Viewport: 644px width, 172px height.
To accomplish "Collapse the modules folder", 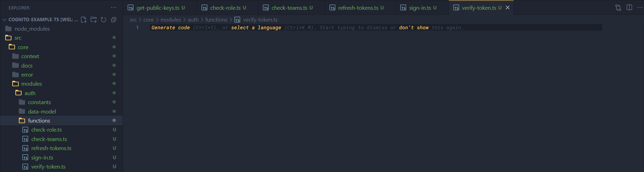I will (x=61, y=84).
